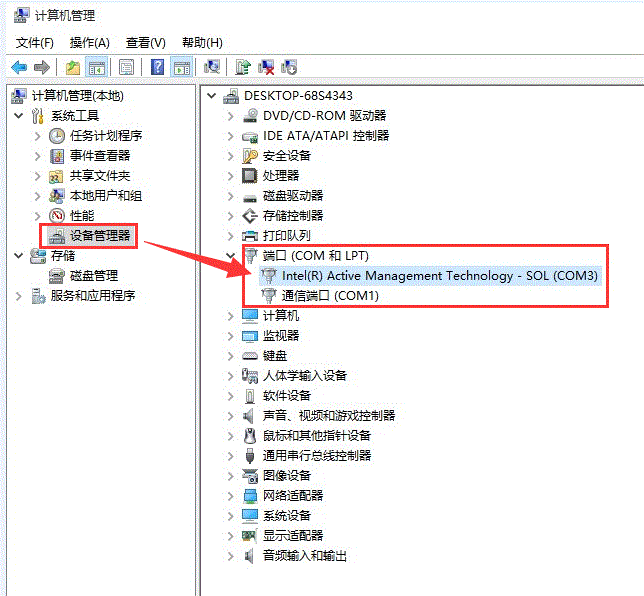Image resolution: width=644 pixels, height=596 pixels.
Task: Select Intel(R) Active Management Technology - SOL (COM3)
Action: point(440,276)
